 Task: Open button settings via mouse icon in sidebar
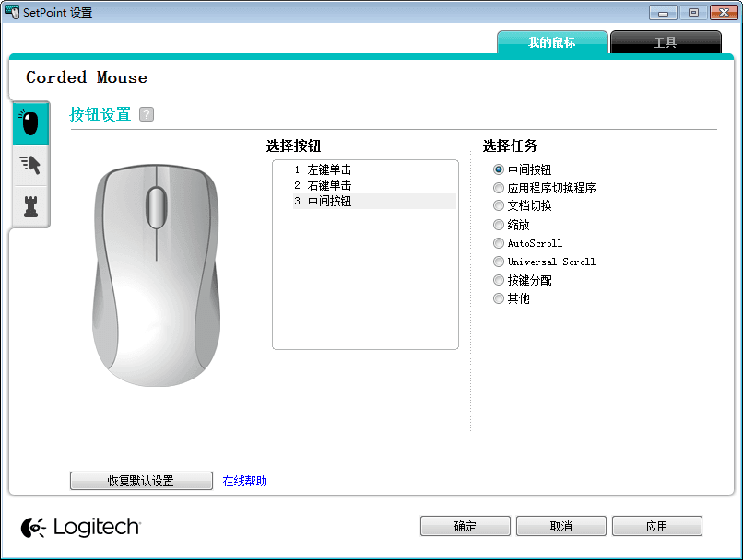click(29, 122)
